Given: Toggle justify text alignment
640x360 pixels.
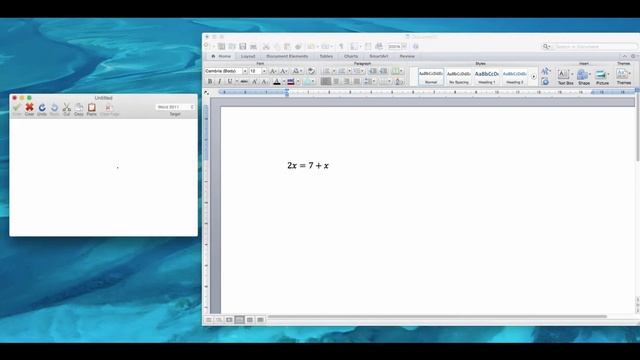Looking at the screenshot, I should pyautogui.click(x=356, y=82).
